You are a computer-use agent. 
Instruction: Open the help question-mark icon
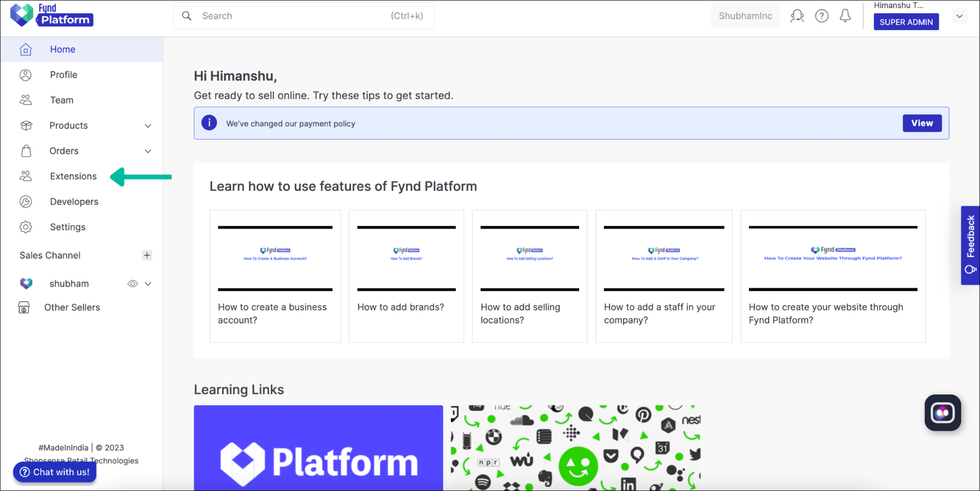[822, 15]
